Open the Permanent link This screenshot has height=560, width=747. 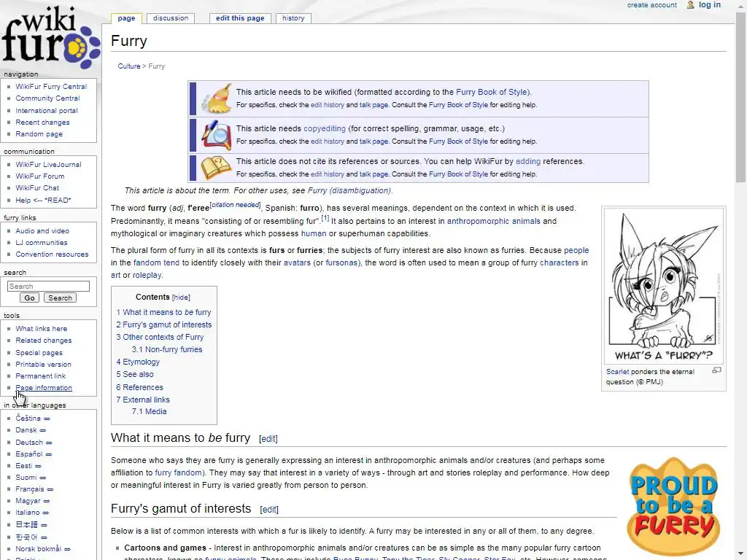(41, 376)
